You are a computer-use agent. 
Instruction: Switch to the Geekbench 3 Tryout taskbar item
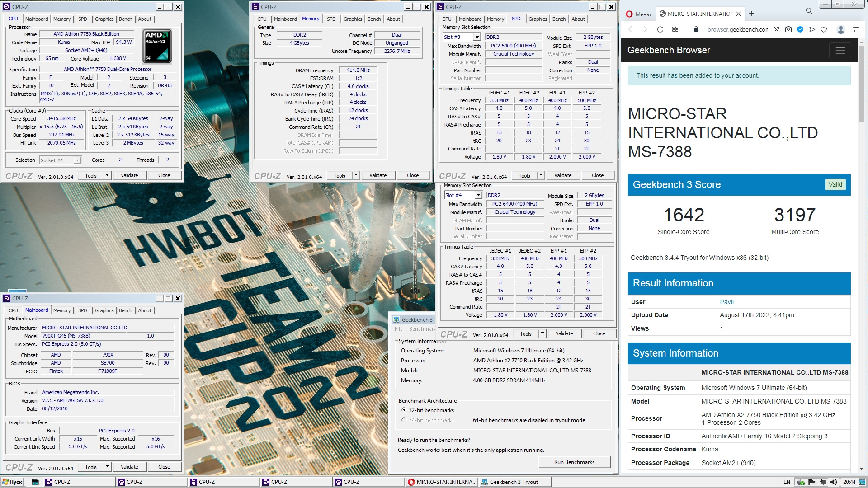(514, 482)
